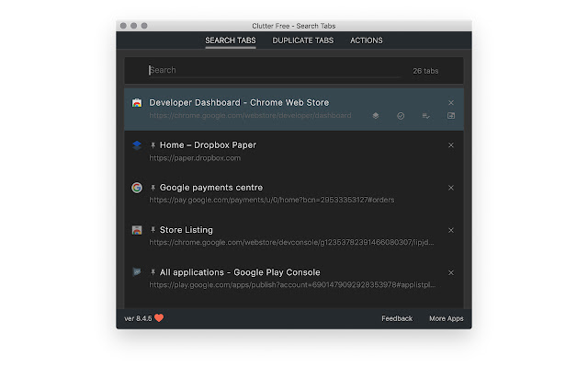Toggle the pin icon on All applications row
This screenshot has width=588, height=368.
tap(153, 272)
